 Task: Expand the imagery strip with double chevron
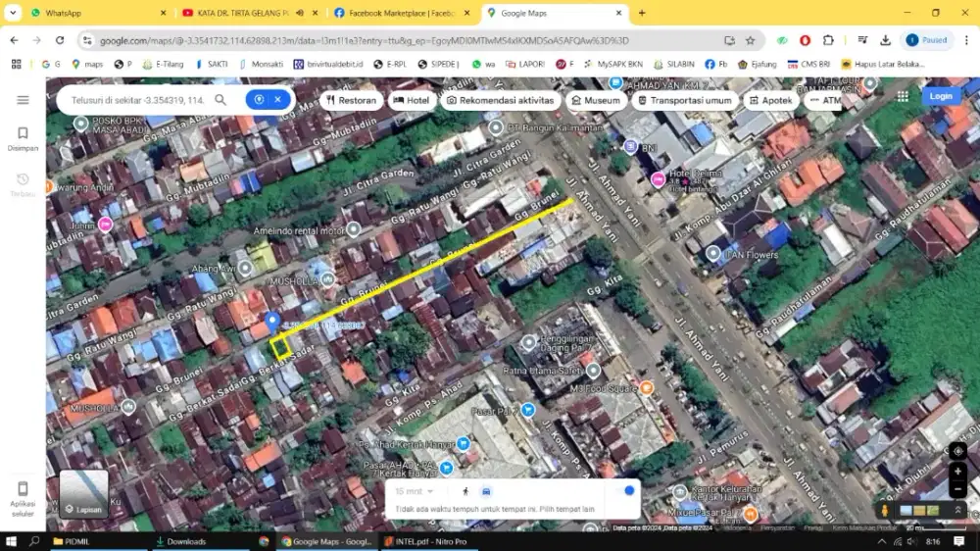pyautogui.click(x=957, y=511)
